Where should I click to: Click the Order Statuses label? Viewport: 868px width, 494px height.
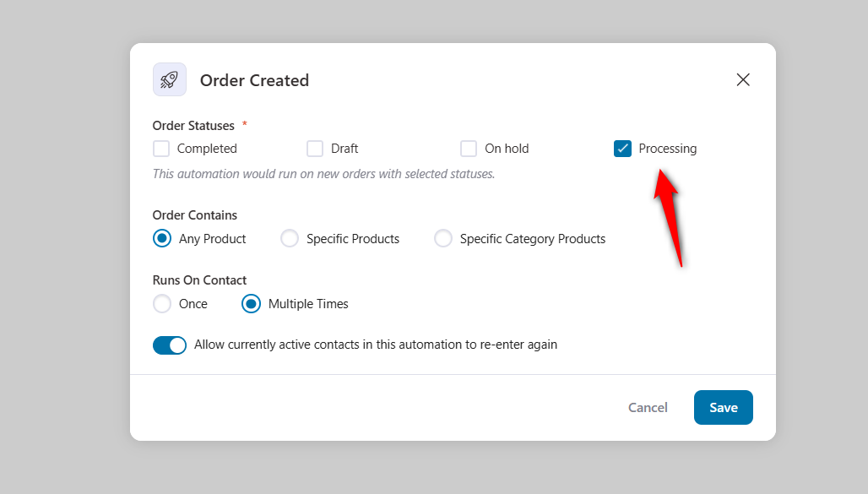tap(193, 125)
